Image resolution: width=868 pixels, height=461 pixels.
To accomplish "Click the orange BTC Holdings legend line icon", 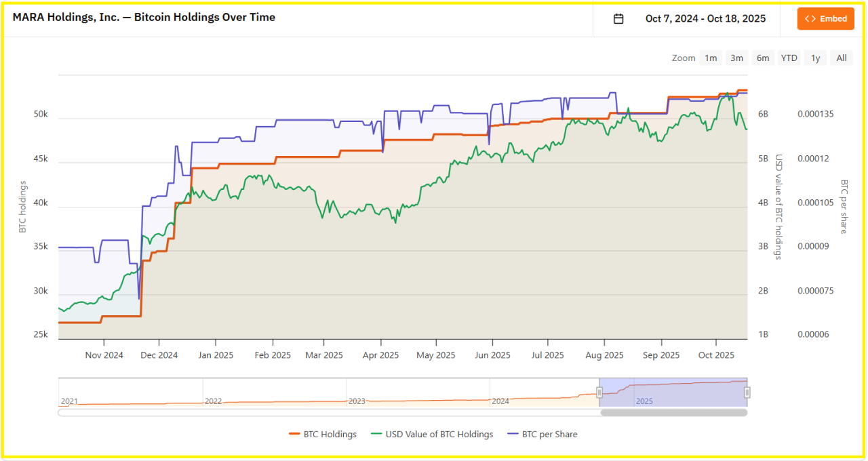I will (294, 435).
